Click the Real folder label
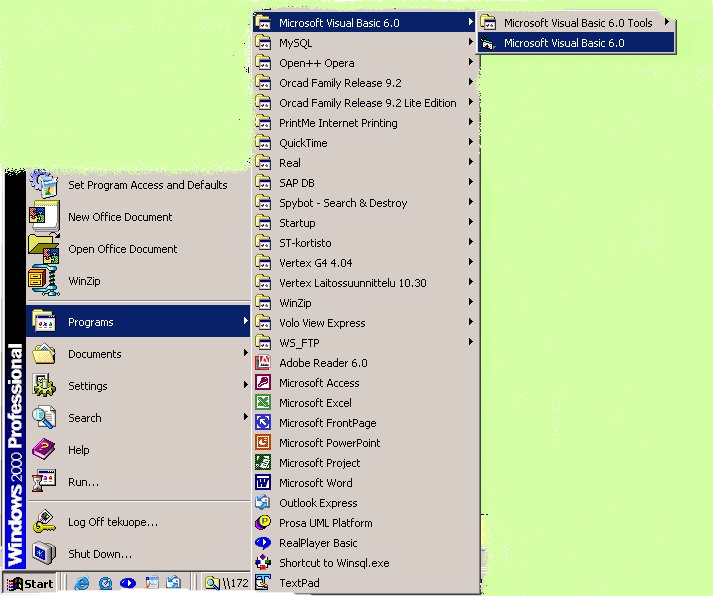This screenshot has height=596, width=713. pyautogui.click(x=290, y=163)
